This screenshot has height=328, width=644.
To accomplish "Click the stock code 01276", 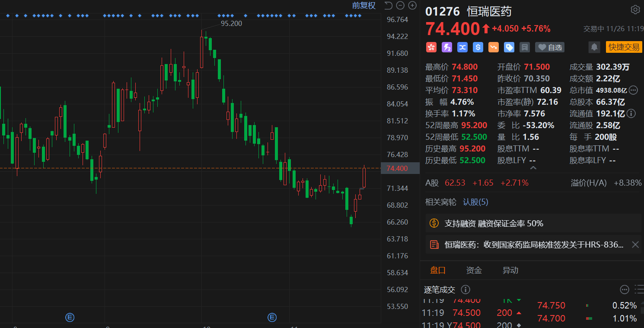I will (443, 11).
